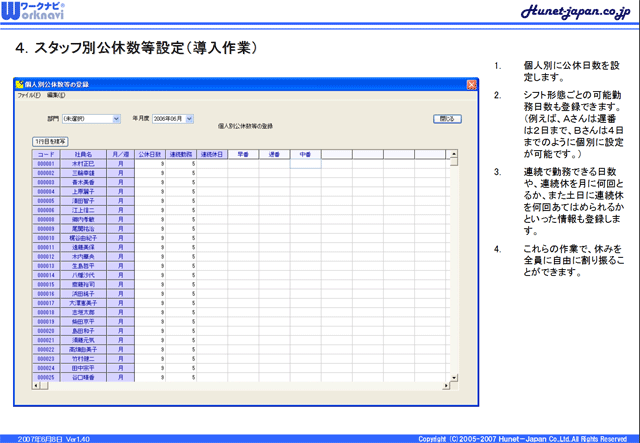This screenshot has height=443, width=640.
Task: Click the 月/週 cell for staff 000010
Action: pyautogui.click(x=120, y=239)
